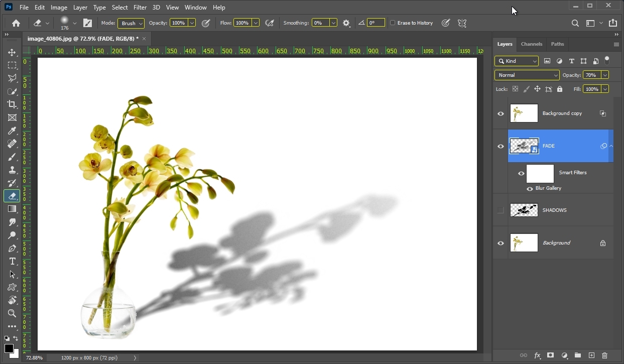This screenshot has height=364, width=624.
Task: Create a new layer group
Action: pos(578,355)
